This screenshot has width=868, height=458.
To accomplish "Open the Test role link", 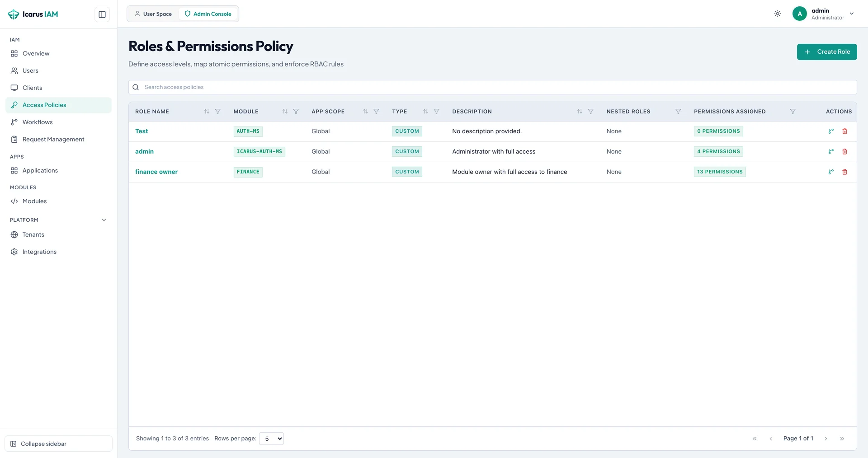I will (142, 131).
